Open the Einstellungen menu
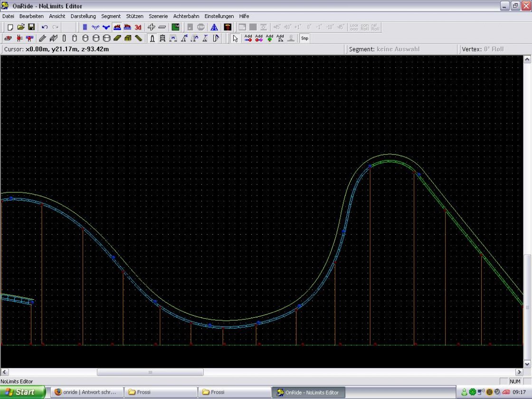 219,16
